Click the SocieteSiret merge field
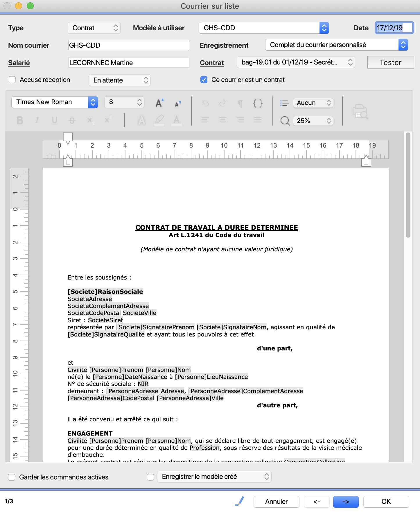Image resolution: width=420 pixels, height=512 pixels. [x=105, y=320]
